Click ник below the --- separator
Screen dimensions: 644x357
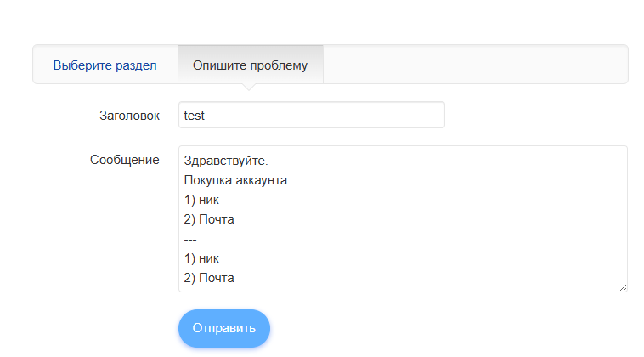pos(209,258)
